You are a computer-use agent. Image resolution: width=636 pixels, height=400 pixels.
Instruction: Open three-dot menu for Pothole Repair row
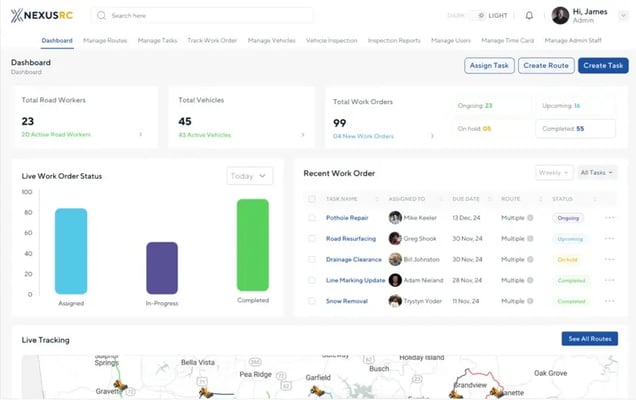click(610, 217)
